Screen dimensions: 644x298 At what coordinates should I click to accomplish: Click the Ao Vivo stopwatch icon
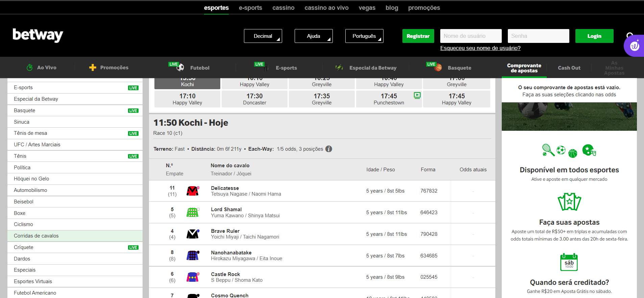[x=30, y=68]
